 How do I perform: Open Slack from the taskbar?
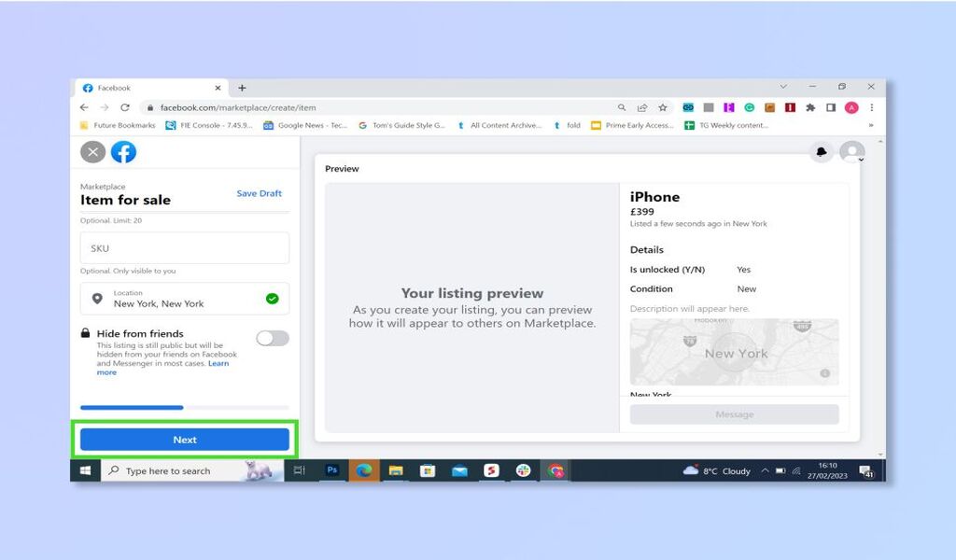point(523,470)
